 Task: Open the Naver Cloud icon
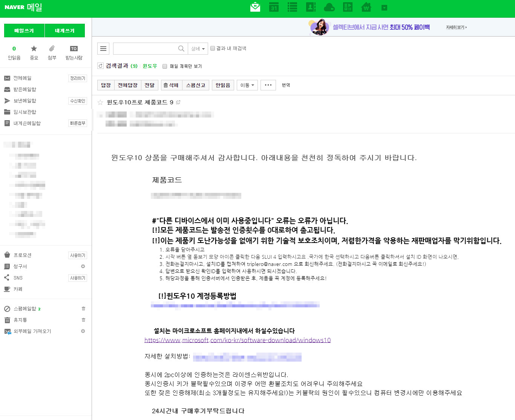click(329, 7)
